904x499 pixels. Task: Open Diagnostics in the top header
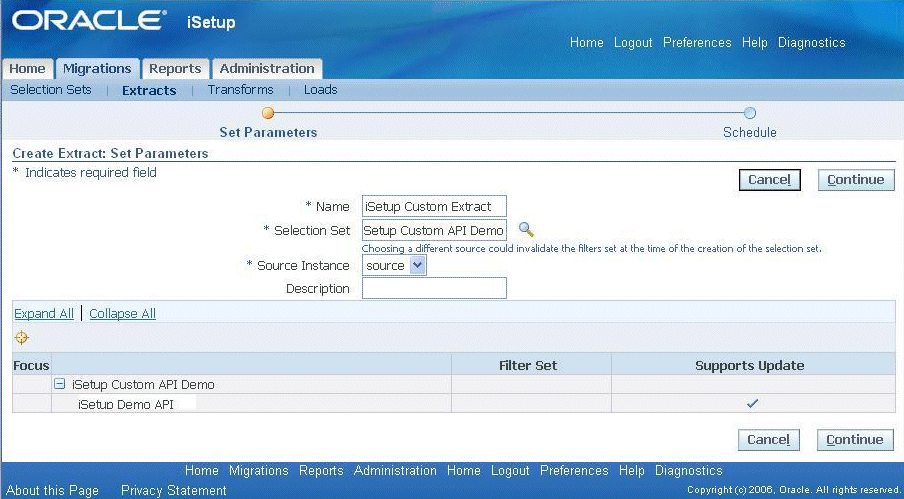click(x=811, y=43)
